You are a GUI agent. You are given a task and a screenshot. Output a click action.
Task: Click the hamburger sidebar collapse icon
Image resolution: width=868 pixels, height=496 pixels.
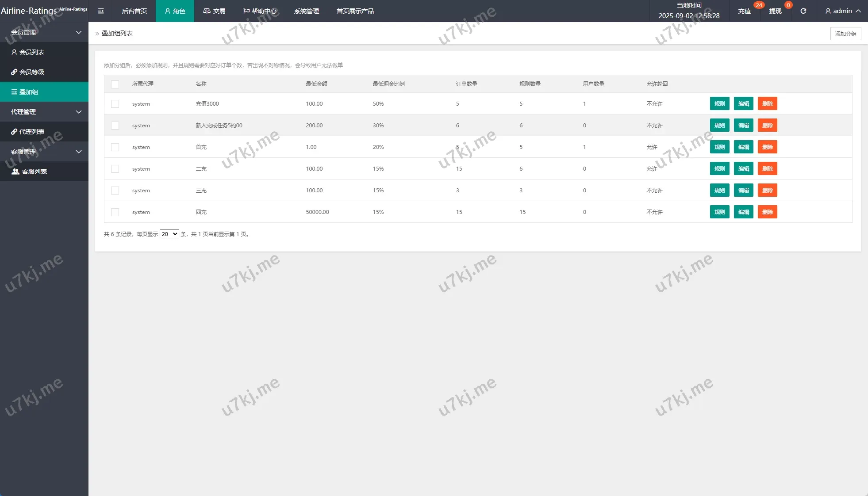101,11
